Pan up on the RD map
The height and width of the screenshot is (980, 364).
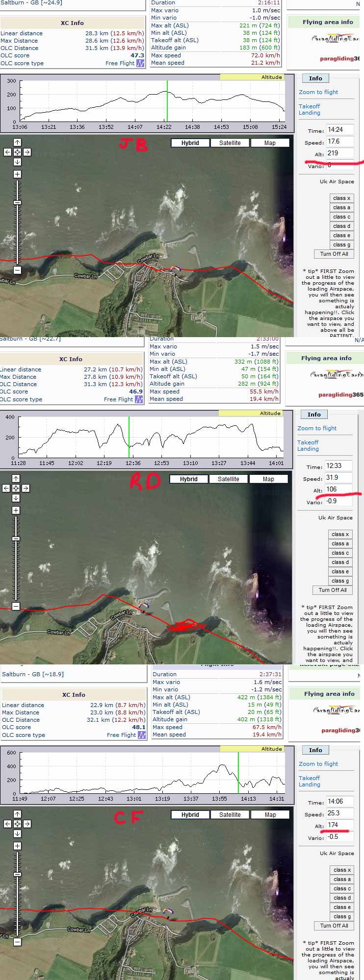point(16,479)
